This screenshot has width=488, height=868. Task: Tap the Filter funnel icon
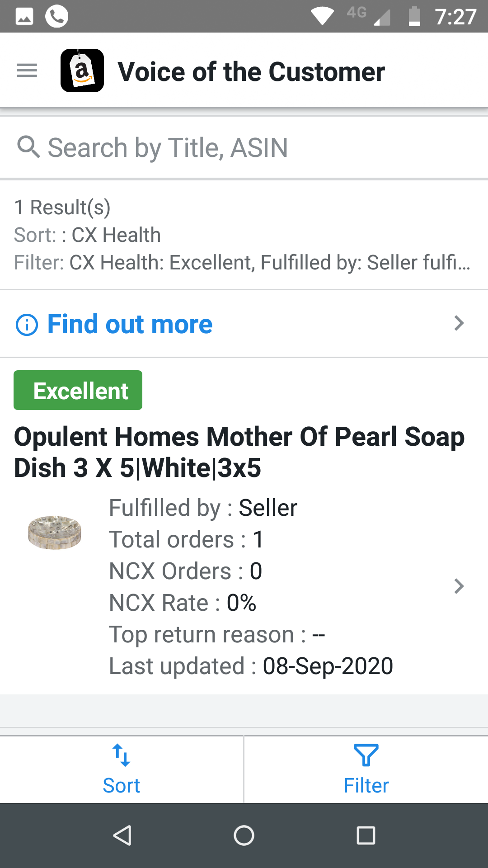click(366, 755)
